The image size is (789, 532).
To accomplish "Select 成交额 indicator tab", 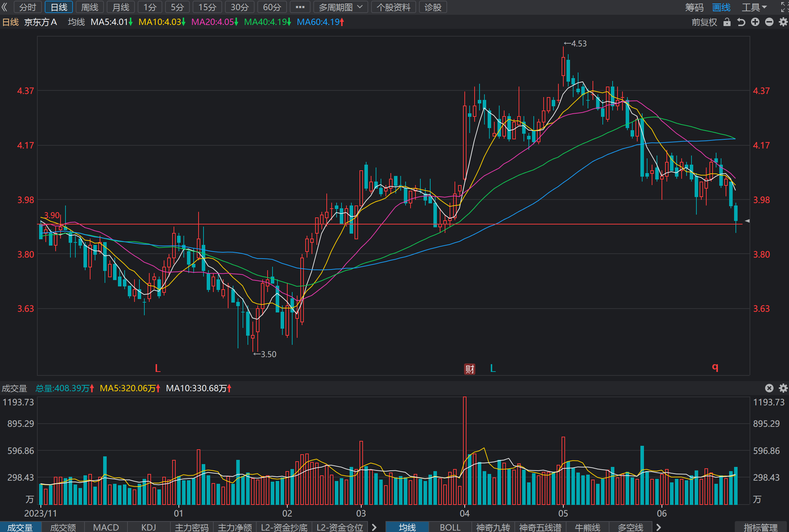I will tap(63, 527).
